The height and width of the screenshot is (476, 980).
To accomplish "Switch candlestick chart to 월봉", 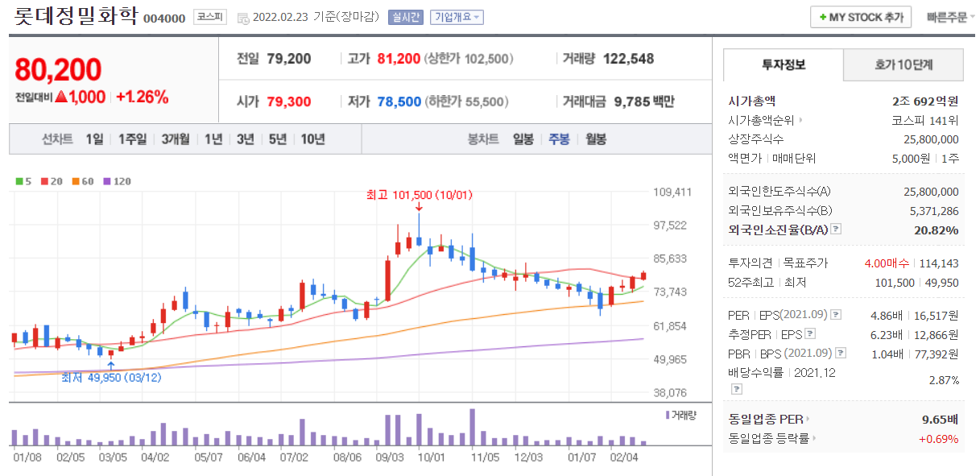I will click(x=596, y=139).
